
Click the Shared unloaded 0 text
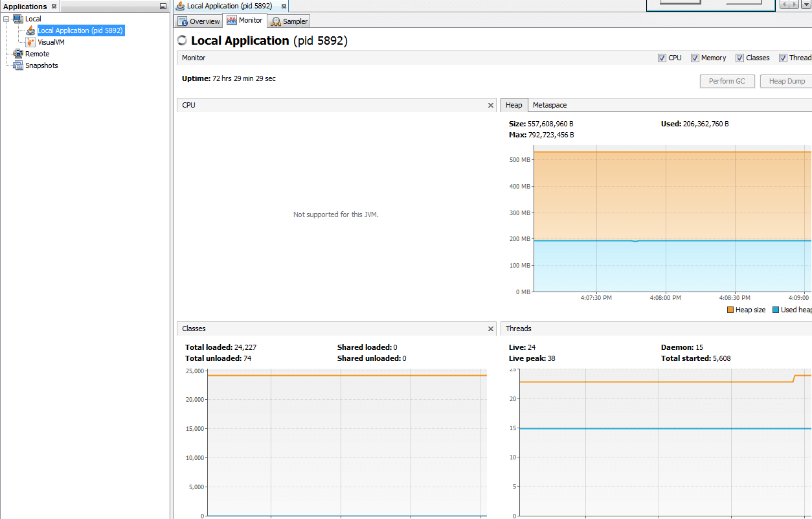click(x=372, y=358)
